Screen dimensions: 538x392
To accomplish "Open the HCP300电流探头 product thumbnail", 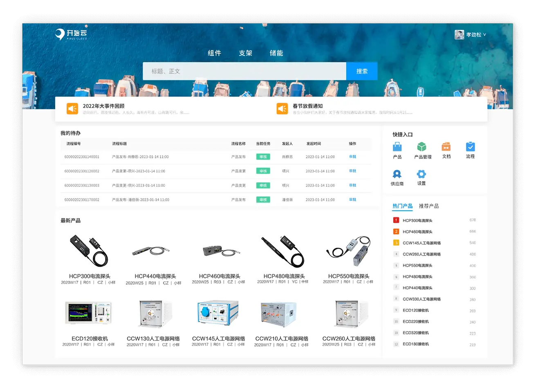I will [x=89, y=251].
